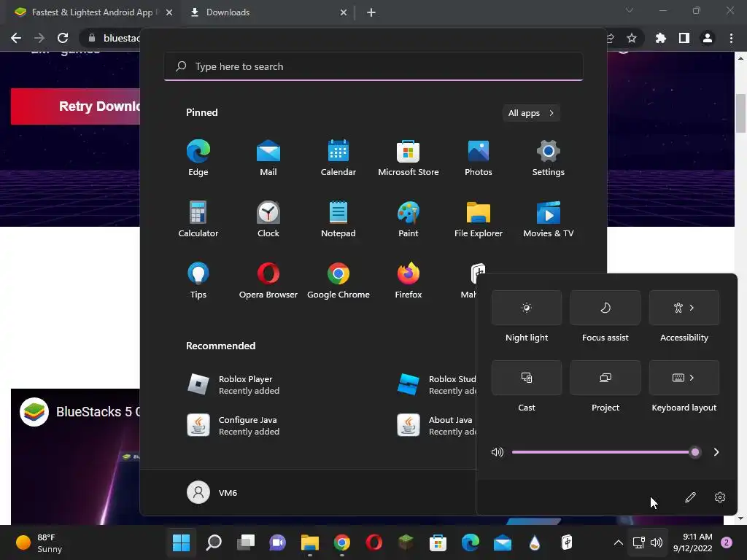
Task: Toggle Focus assist quick setting
Action: (605, 308)
